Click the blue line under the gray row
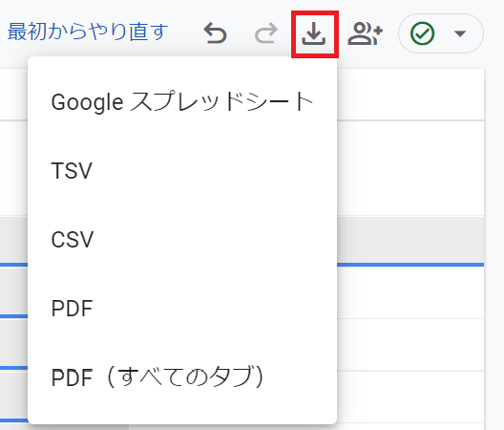 point(410,265)
